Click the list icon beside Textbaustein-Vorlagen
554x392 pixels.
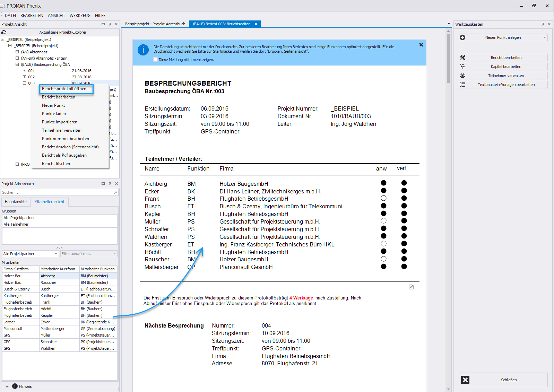point(462,85)
